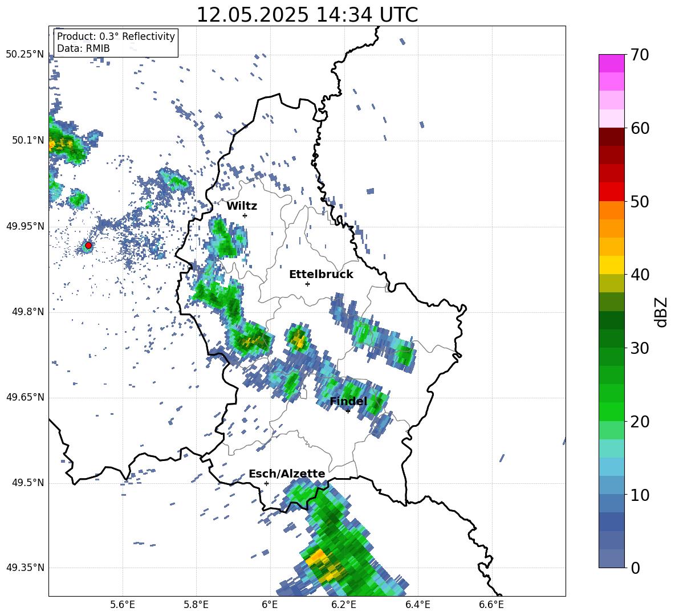Click the Esch/Alzette city label
This screenshot has width=675, height=616.
[287, 474]
